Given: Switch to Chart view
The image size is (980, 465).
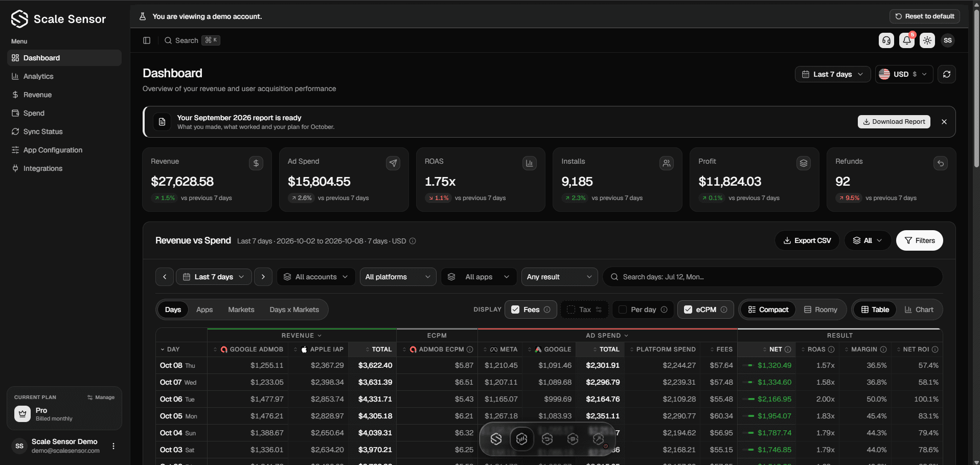Looking at the screenshot, I should click(x=919, y=309).
